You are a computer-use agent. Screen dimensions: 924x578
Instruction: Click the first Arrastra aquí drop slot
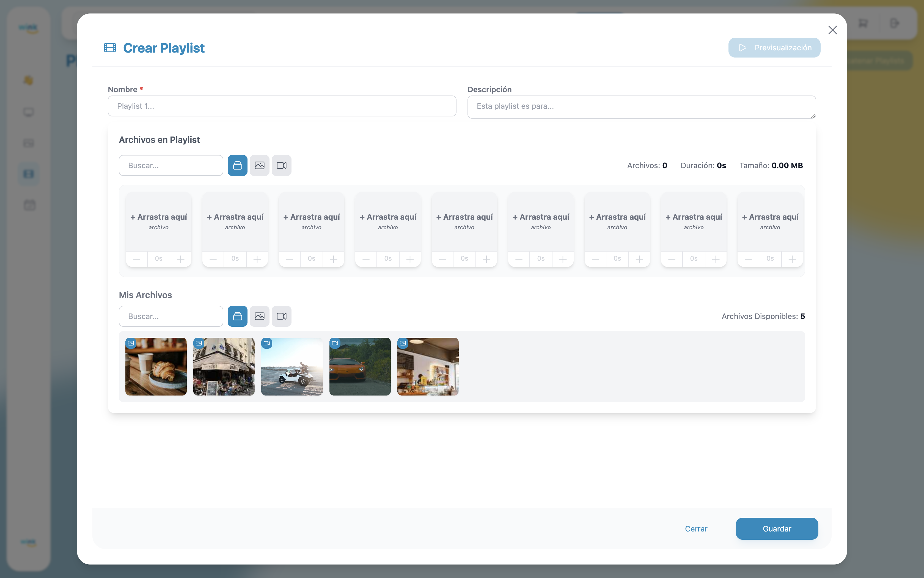[x=158, y=222]
